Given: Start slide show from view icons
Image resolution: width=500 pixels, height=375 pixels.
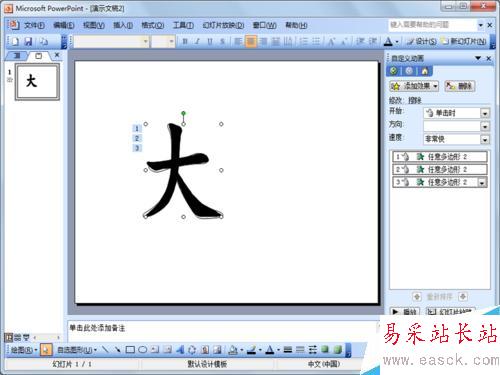Looking at the screenshot, I should tap(26, 337).
